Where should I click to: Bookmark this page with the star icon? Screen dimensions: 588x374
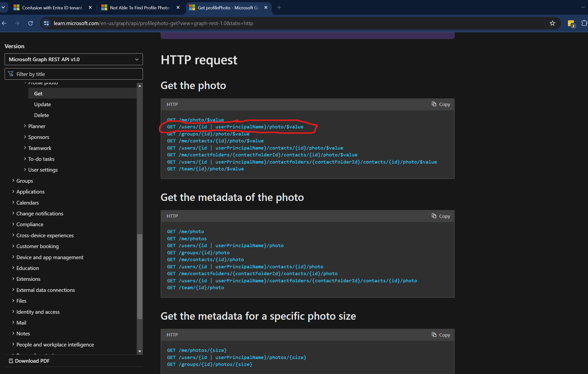(x=552, y=23)
